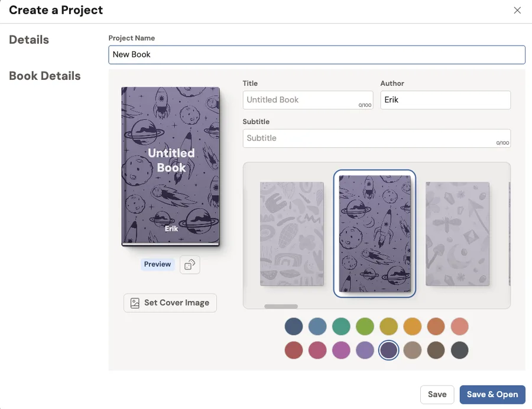Select the crystals and mushrooms cover thumbnail
This screenshot has width=532, height=409.
(458, 234)
